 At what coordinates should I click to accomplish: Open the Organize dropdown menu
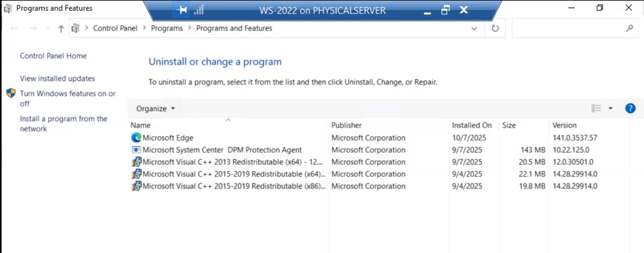(x=155, y=108)
